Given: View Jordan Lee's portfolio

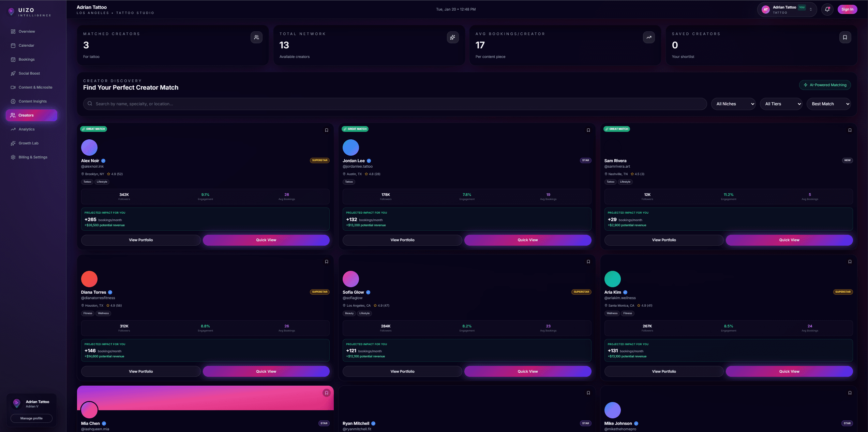Looking at the screenshot, I should (402, 240).
